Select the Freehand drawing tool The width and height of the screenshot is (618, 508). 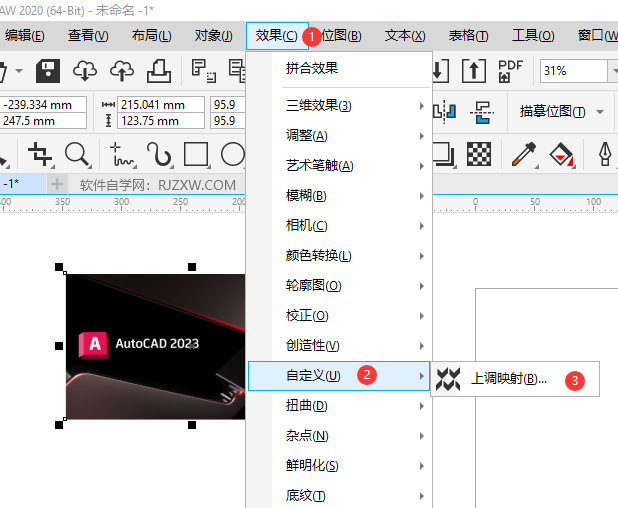coord(123,154)
